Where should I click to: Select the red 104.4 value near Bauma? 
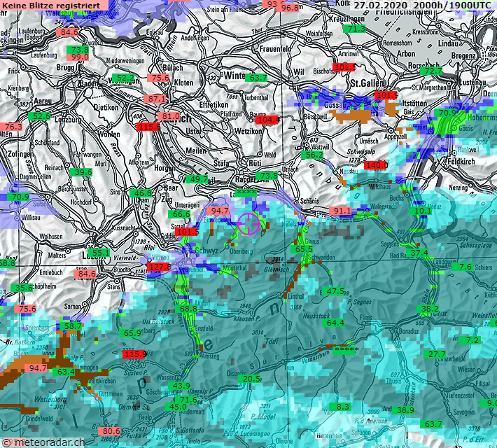tap(268, 120)
